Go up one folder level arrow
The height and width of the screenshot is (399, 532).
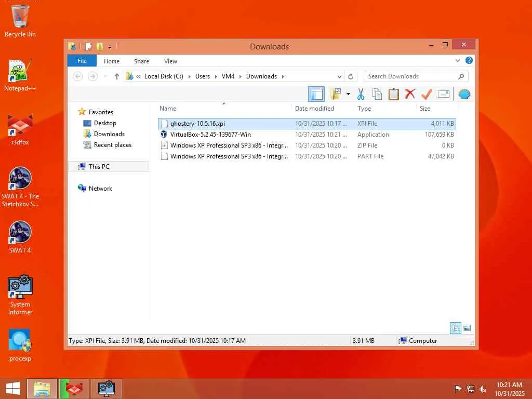pos(117,76)
